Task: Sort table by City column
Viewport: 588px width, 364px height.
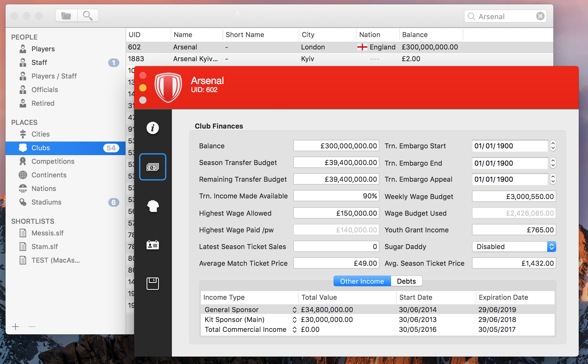Action: 328,35
